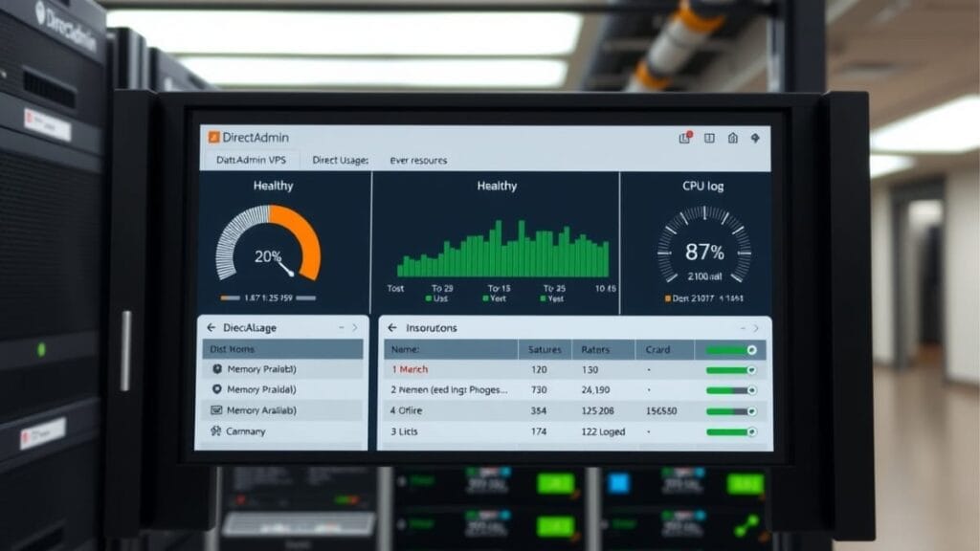Click the Memory Praist row icon
Image resolution: width=980 pixels, height=551 pixels.
pos(215,370)
